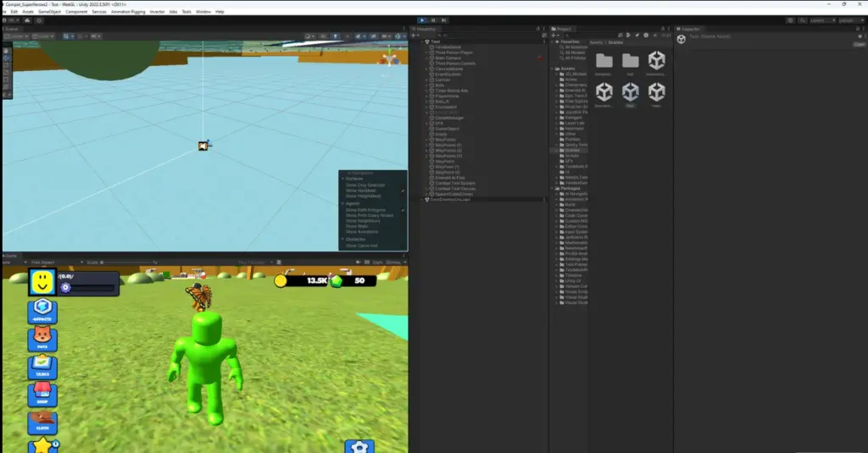Open the Free Aspect dropdown in Game view
The image size is (868, 453).
pos(57,262)
